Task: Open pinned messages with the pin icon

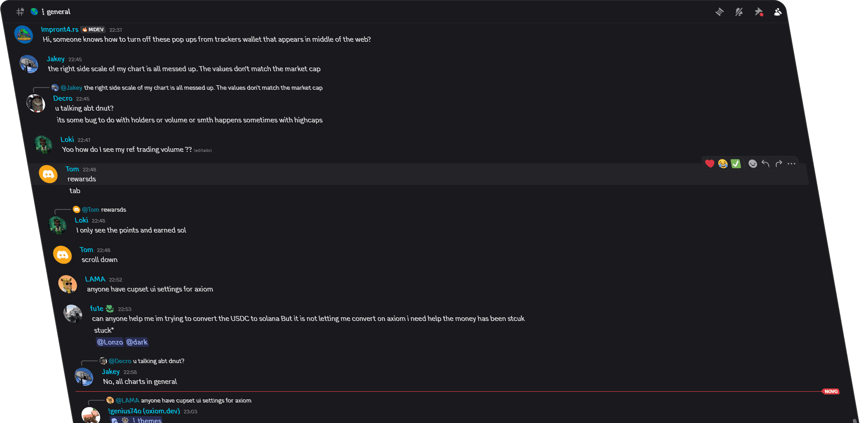Action: tap(758, 12)
